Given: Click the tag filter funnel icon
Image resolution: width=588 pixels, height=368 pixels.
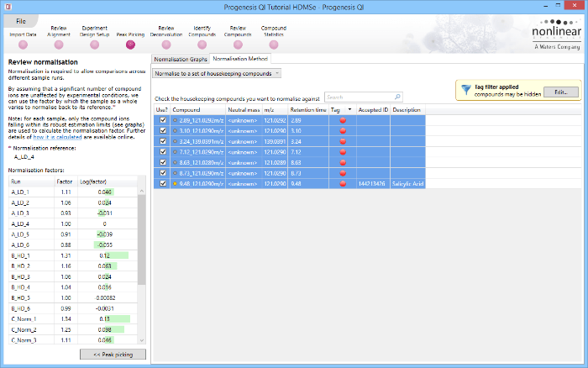Looking at the screenshot, I should click(x=465, y=90).
